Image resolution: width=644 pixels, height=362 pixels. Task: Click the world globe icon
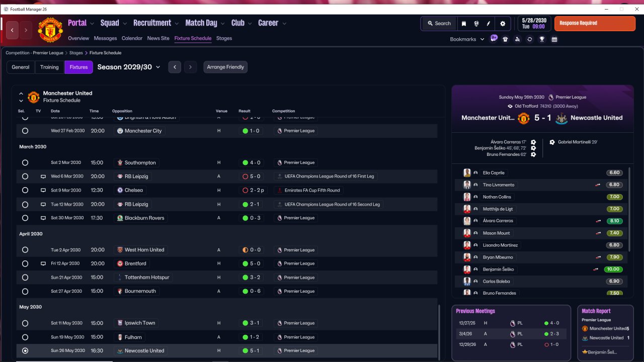tap(476, 24)
